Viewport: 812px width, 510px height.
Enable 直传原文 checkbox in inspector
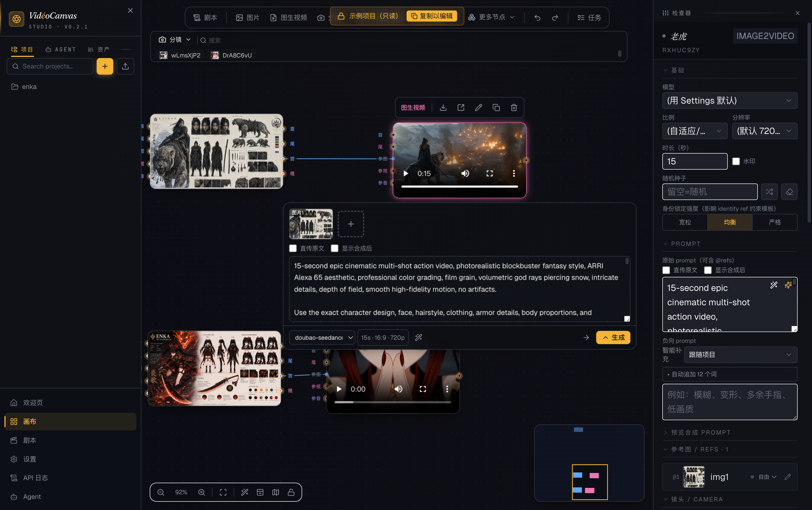tap(666, 270)
